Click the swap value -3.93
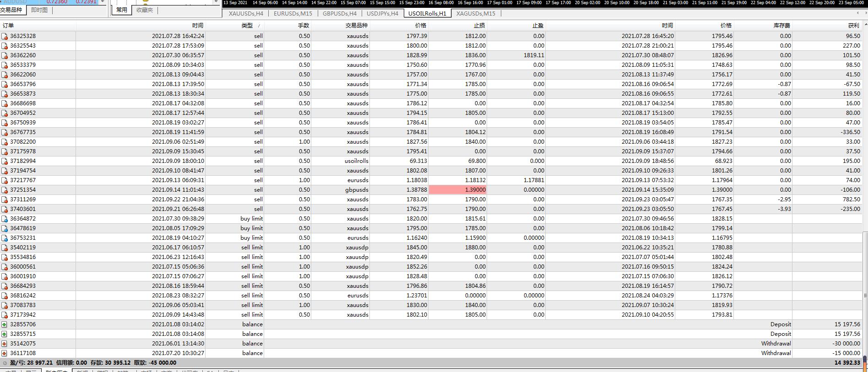This screenshot has width=868, height=372. 785,209
